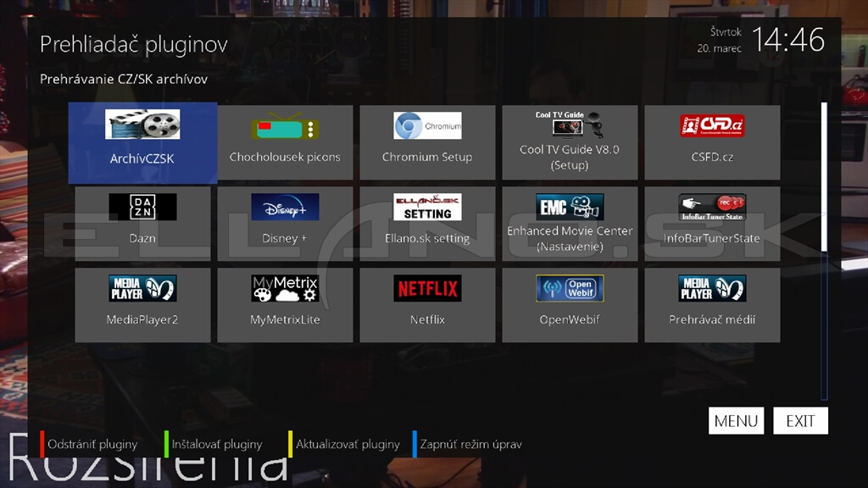
Task: Click the ArchivCZSK label text
Action: coord(142,158)
